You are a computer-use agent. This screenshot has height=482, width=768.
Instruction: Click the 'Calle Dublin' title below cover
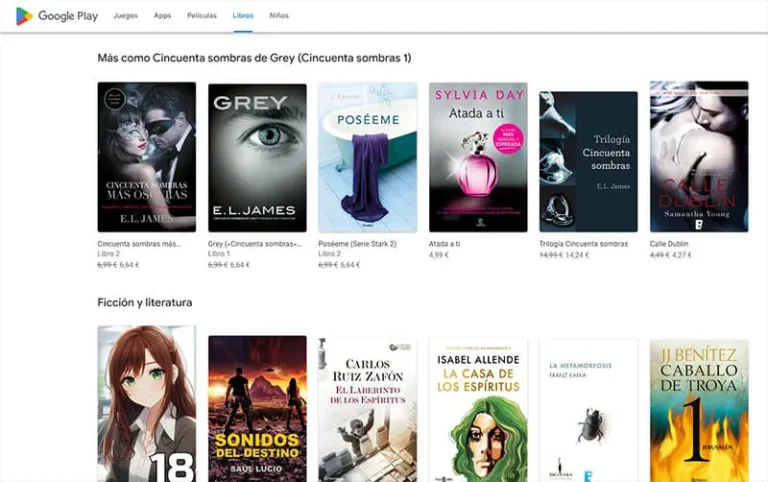[x=669, y=244]
